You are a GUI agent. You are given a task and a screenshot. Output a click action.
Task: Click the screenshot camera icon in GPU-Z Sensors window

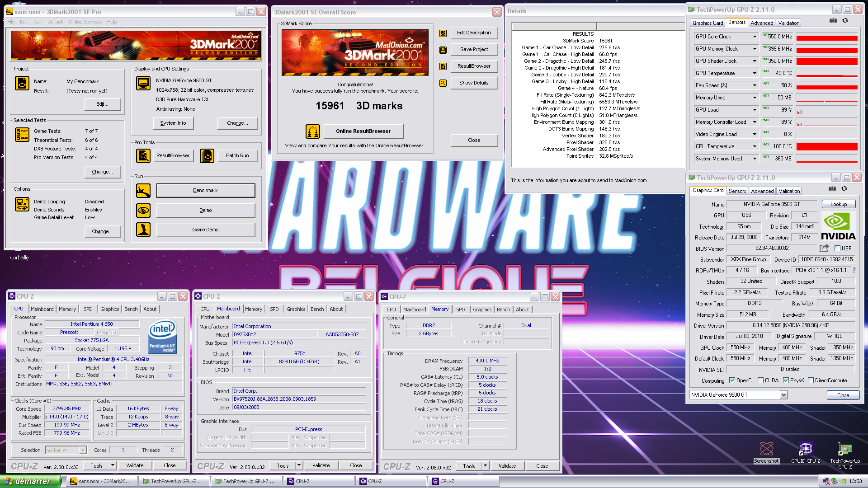click(833, 21)
